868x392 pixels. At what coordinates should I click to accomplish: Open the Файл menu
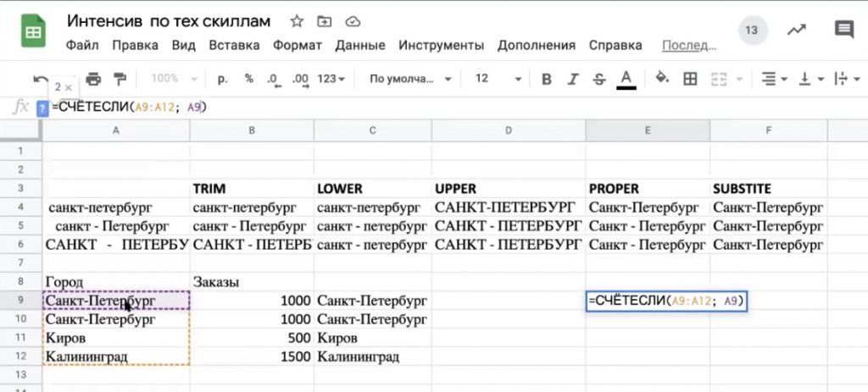[82, 46]
